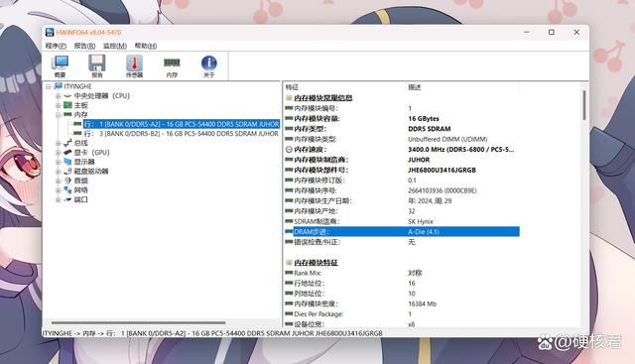Click the 报告 floppy disk save icon
The width and height of the screenshot is (635, 364).
[x=97, y=66]
